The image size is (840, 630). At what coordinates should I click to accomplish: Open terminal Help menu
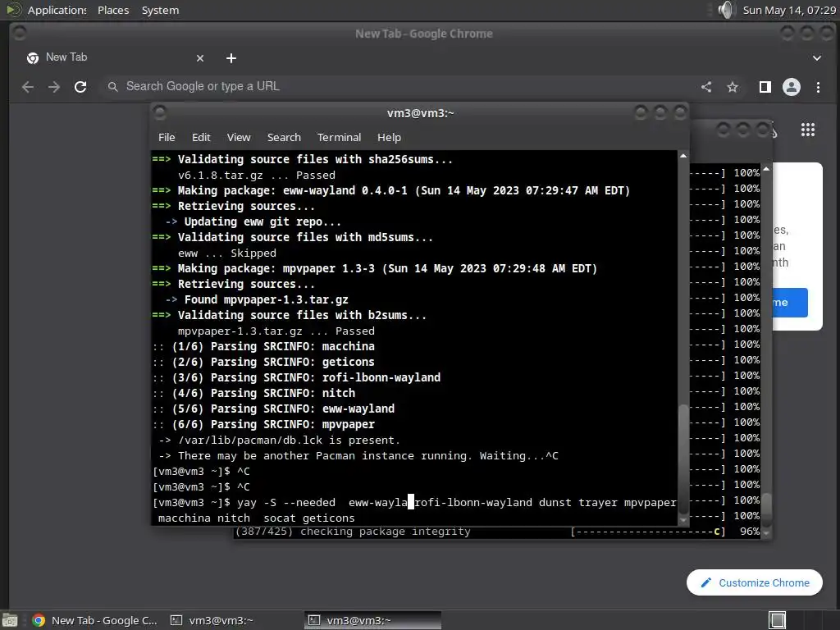pos(389,137)
